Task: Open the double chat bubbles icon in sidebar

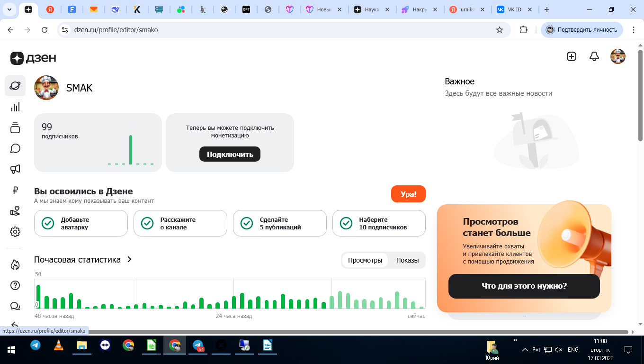Action: click(15, 306)
